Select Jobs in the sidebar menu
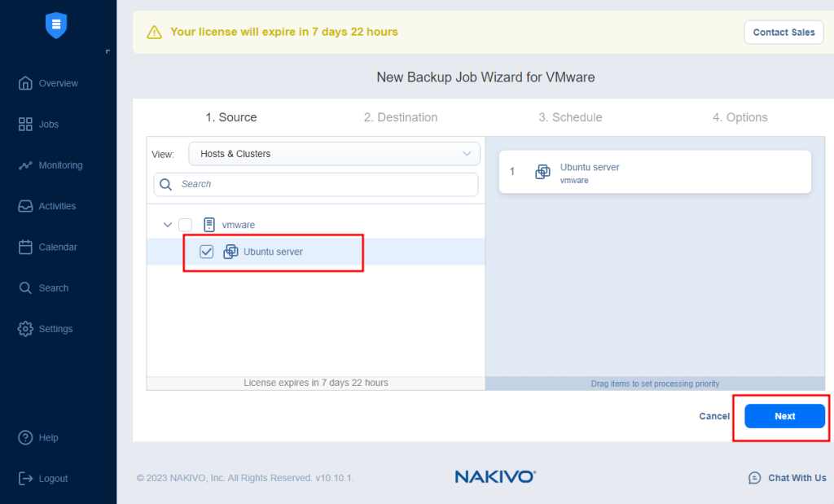The width and height of the screenshot is (834, 504). [48, 125]
